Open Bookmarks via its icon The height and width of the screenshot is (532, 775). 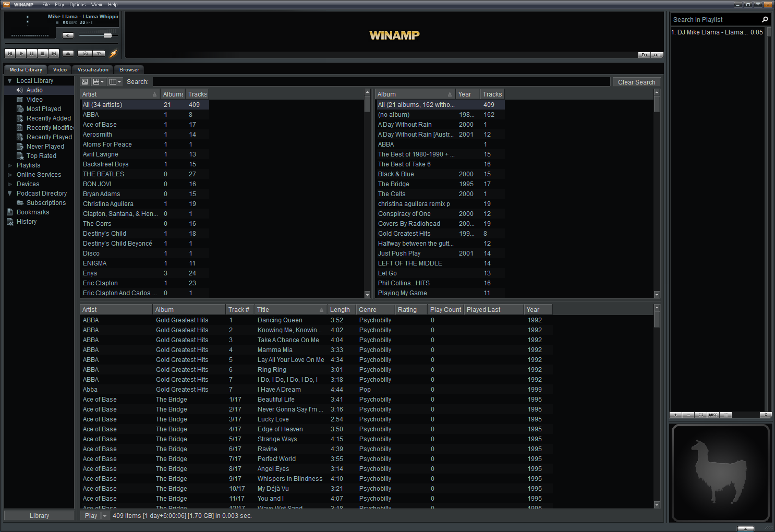tap(9, 212)
